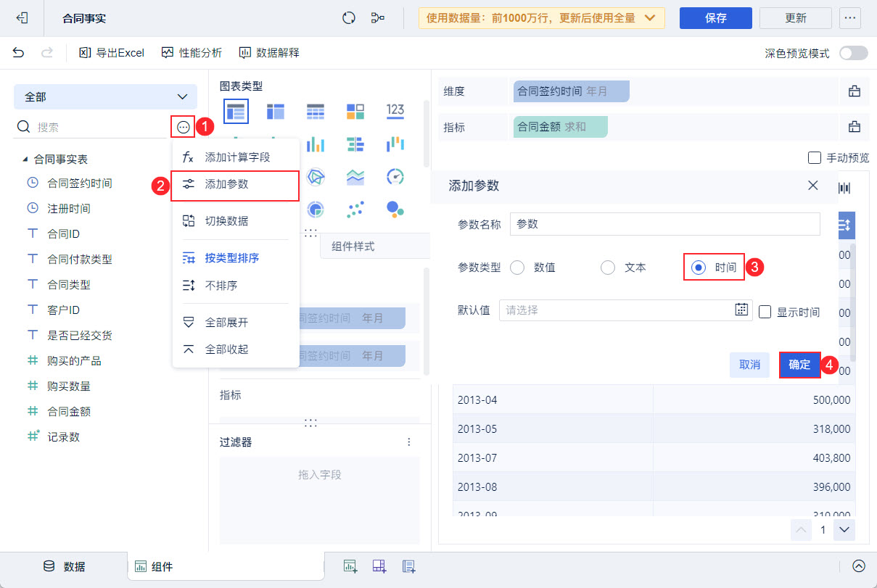This screenshot has height=588, width=877.
Task: Select the scatter plot chart type icon
Action: point(355,210)
